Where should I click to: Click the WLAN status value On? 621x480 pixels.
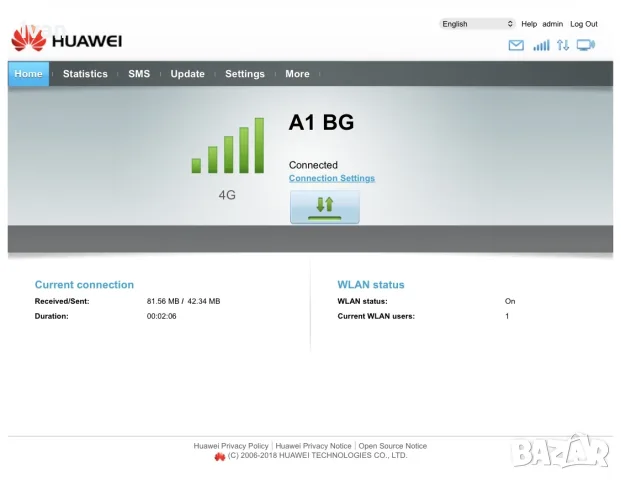pos(510,301)
